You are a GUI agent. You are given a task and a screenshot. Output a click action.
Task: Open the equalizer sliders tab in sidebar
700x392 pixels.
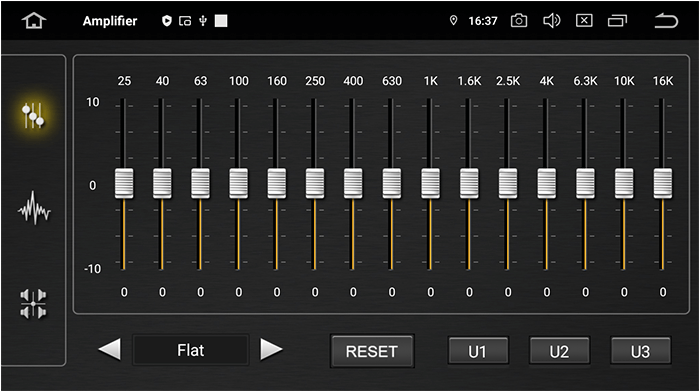tap(33, 115)
